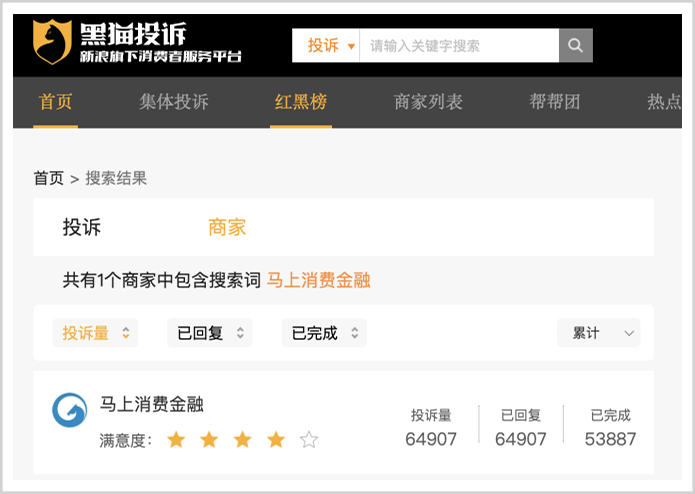Click the 马上消费金融 merchant logo icon

70,410
